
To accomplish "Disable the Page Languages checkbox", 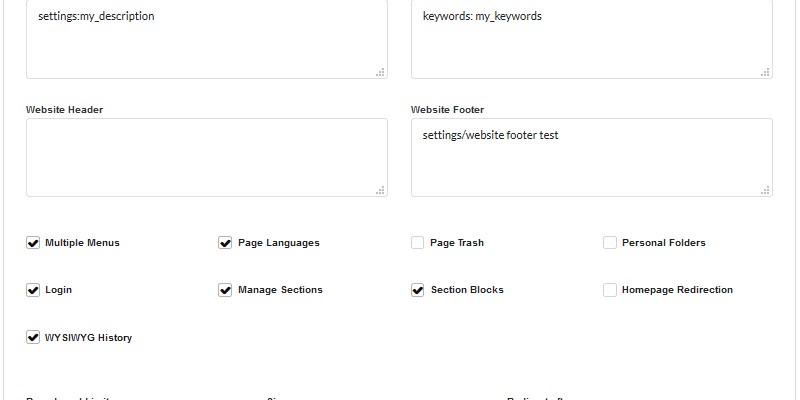I will tap(225, 243).
